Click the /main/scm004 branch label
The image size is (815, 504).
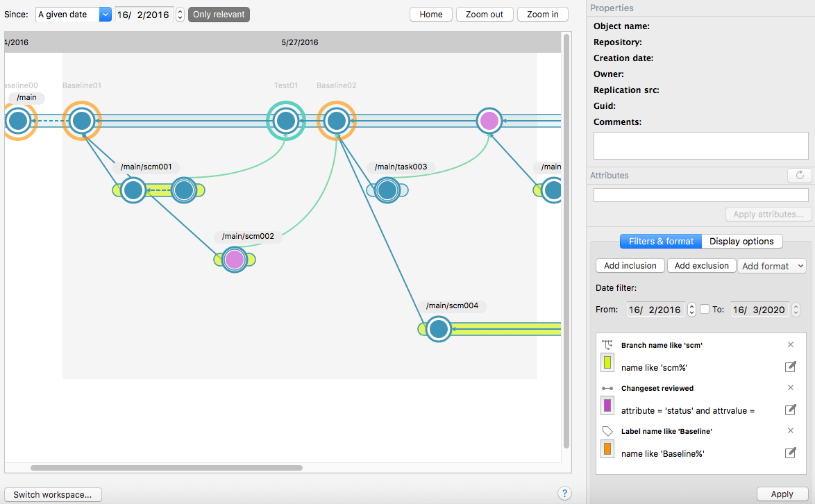click(452, 305)
